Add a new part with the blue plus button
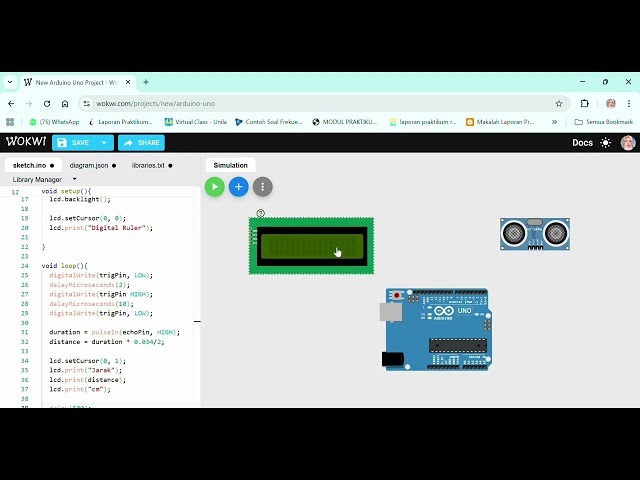Image resolution: width=640 pixels, height=480 pixels. pyautogui.click(x=239, y=187)
